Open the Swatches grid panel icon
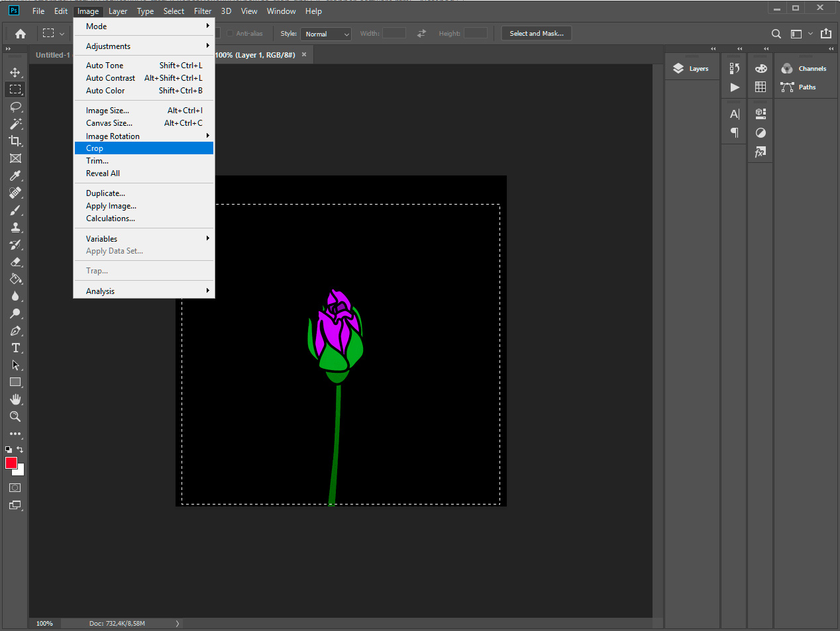This screenshot has width=840, height=631. tap(761, 87)
